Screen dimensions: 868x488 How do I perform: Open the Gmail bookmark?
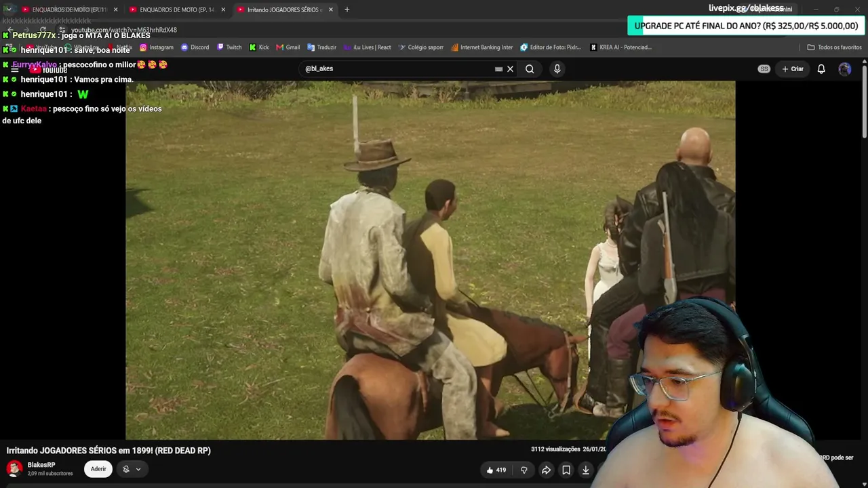pos(288,47)
